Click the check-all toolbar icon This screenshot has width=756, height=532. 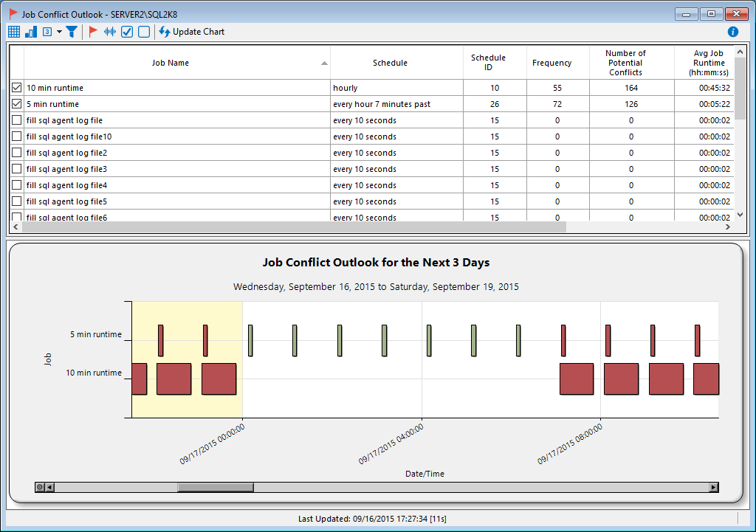point(127,32)
